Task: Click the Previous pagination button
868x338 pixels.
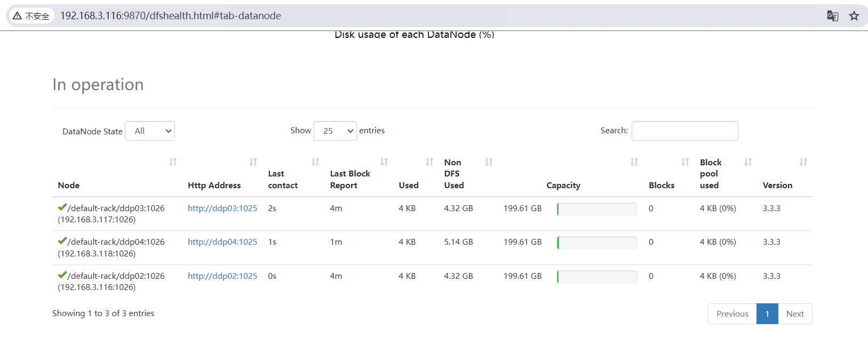Action: [732, 314]
